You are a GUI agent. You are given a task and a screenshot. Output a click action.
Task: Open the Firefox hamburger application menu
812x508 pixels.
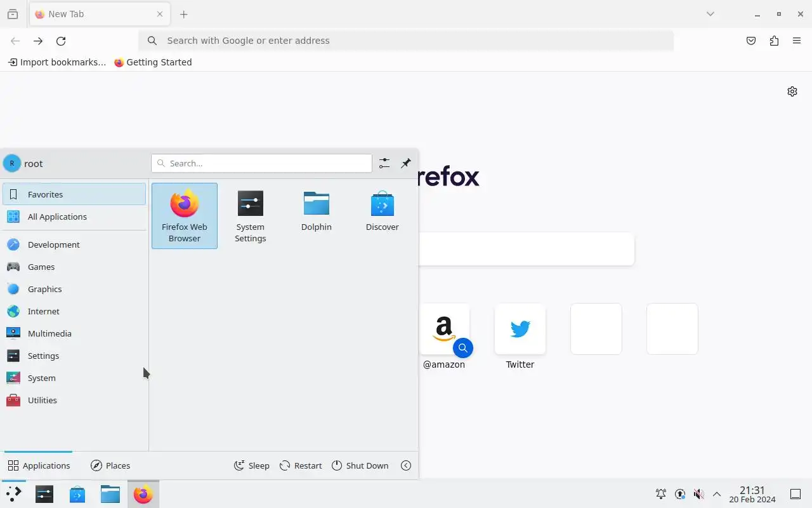[x=797, y=41]
